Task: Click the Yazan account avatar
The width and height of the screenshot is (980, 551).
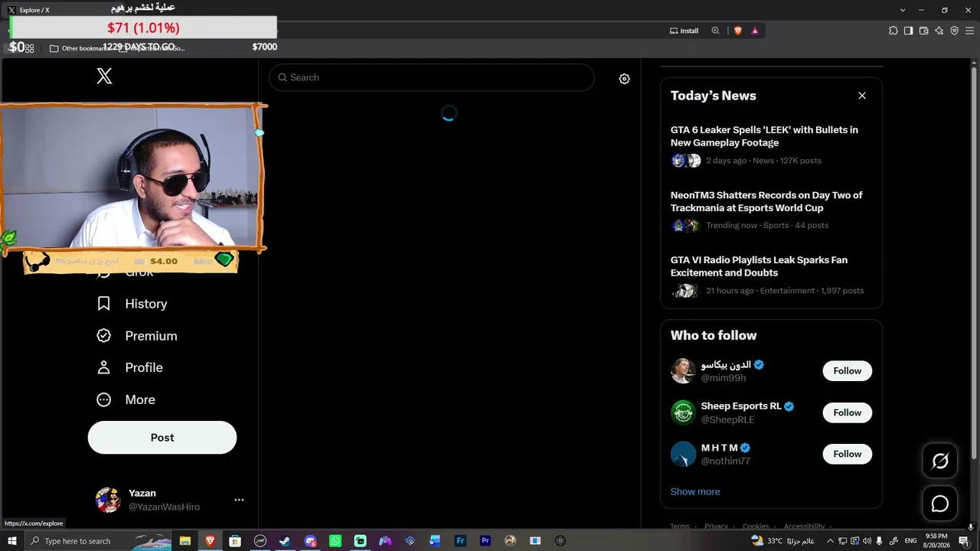Action: pyautogui.click(x=108, y=500)
